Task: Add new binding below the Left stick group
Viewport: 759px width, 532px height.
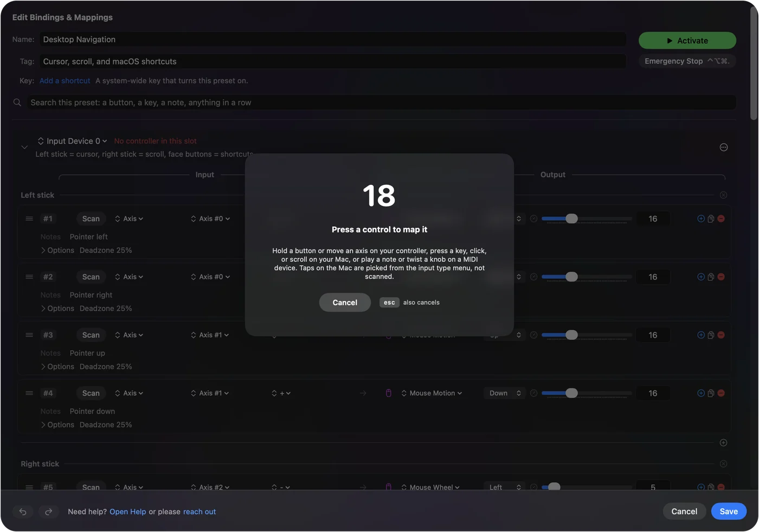Action: pos(723,443)
